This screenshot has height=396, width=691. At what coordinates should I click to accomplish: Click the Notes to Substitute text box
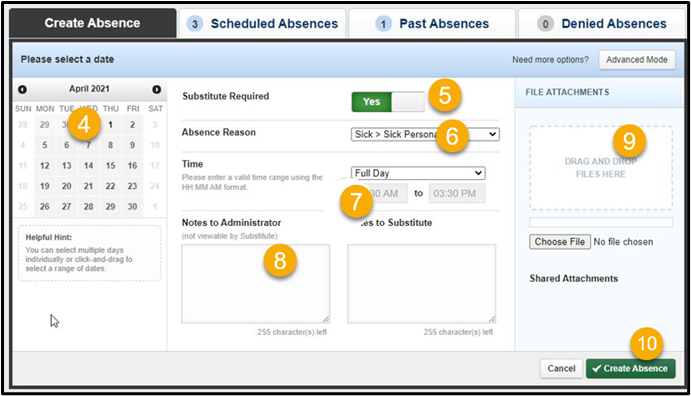pyautogui.click(x=422, y=284)
